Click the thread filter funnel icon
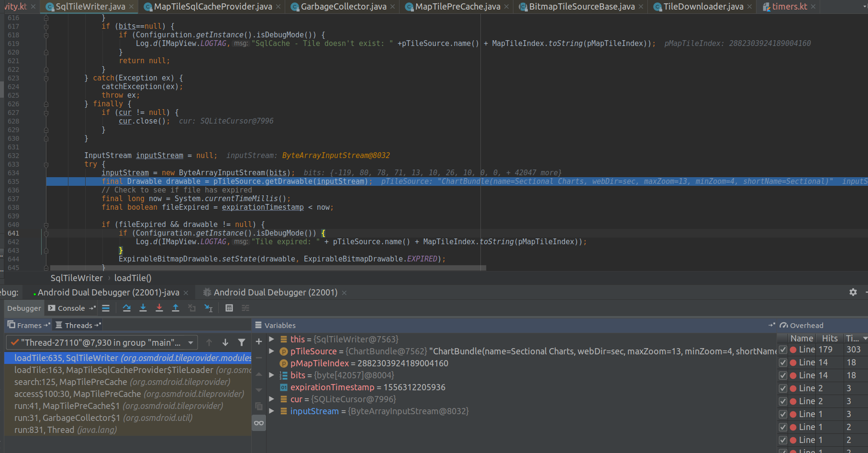868x453 pixels. pyautogui.click(x=242, y=342)
